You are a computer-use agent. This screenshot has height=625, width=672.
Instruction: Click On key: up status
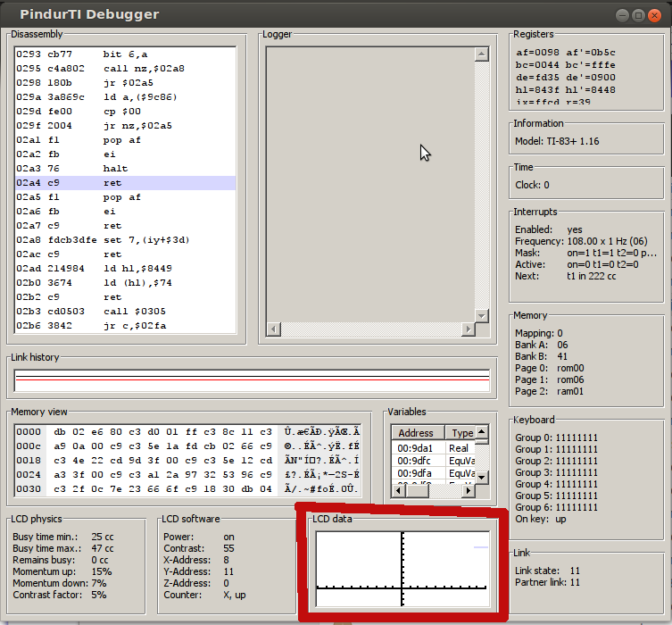541,519
